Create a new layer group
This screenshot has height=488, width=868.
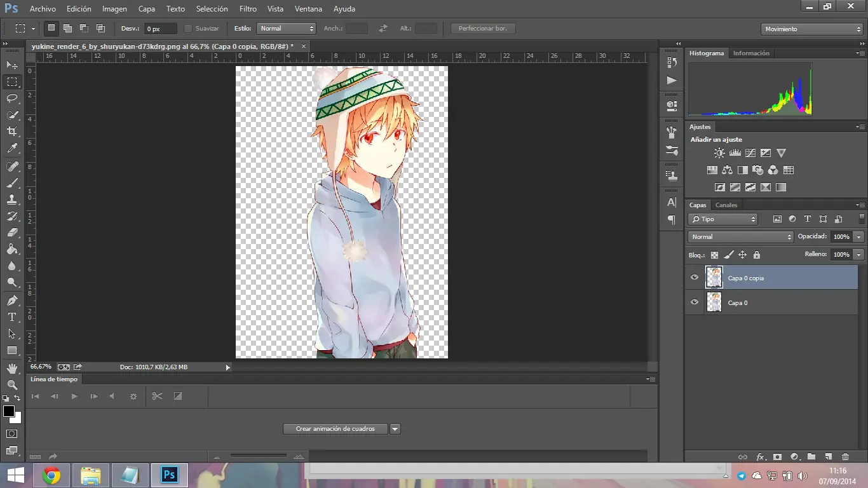pyautogui.click(x=811, y=457)
